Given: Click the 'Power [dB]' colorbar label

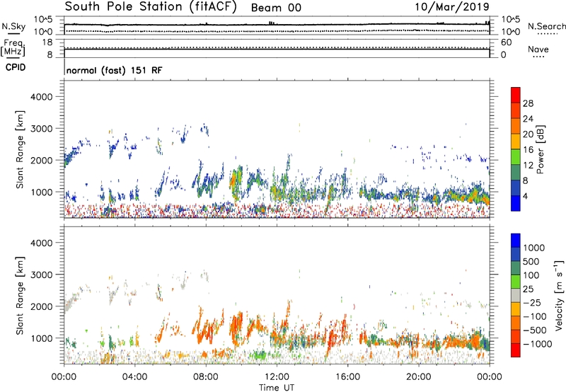Looking at the screenshot, I should click(x=541, y=149).
